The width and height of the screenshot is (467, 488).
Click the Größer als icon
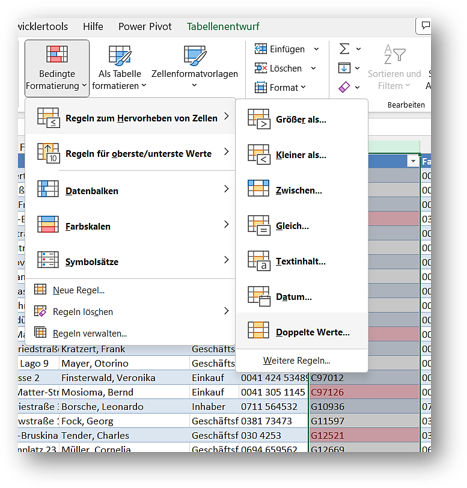[259, 119]
